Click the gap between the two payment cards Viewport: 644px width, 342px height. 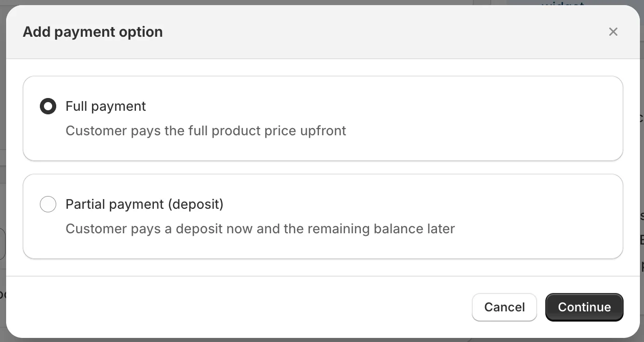(322, 167)
